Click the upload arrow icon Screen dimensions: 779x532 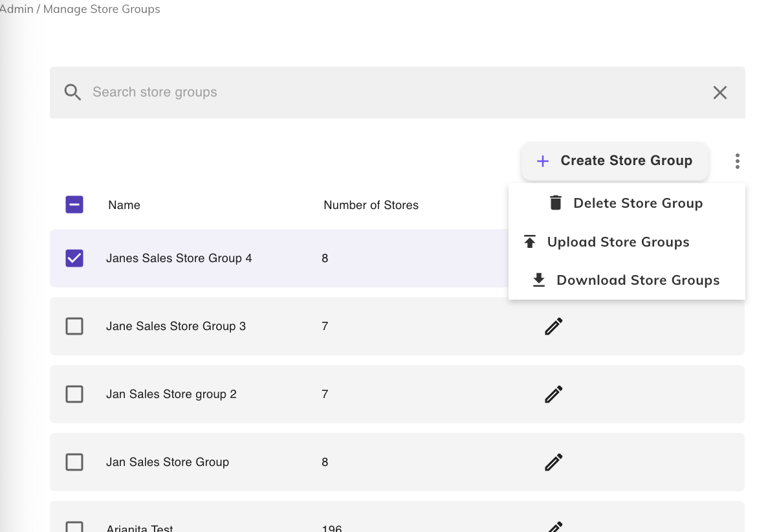tap(530, 242)
